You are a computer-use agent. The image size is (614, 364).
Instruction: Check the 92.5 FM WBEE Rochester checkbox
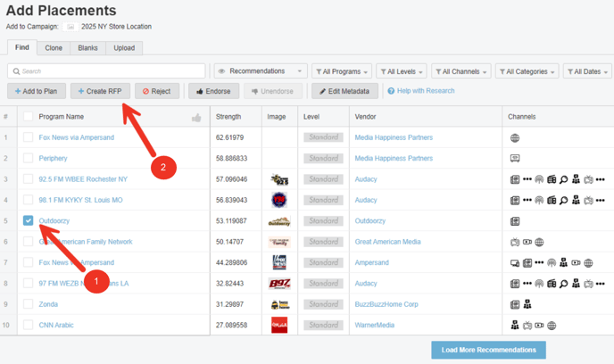(x=29, y=179)
